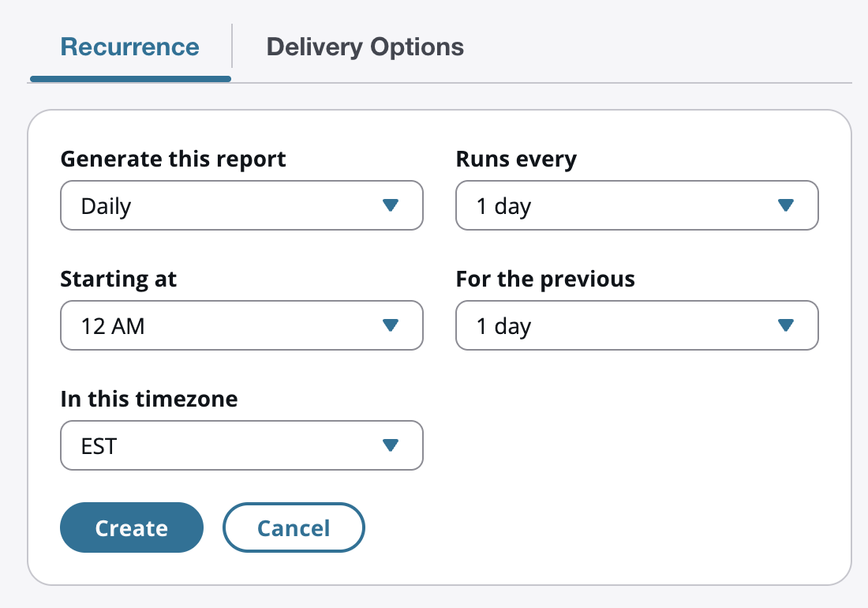The image size is (868, 608).
Task: Click the selected value text Daily
Action: [107, 207]
